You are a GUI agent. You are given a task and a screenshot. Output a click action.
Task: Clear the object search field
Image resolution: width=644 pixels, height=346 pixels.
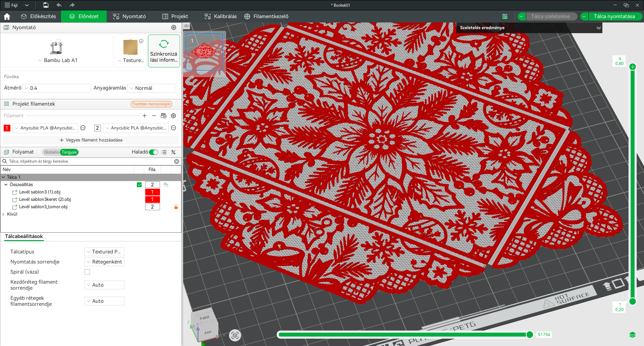176,161
